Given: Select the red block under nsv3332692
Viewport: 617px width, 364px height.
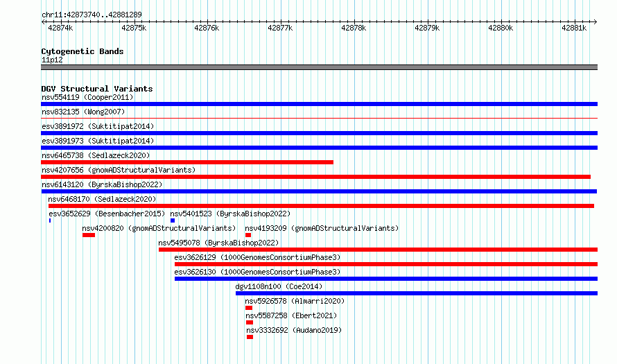Looking at the screenshot, I should tap(250, 337).
